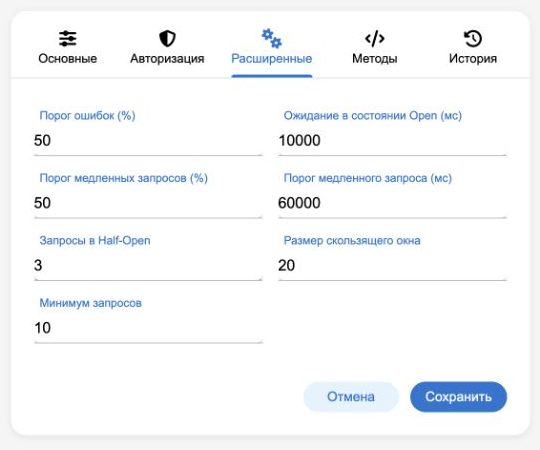This screenshot has width=540, height=450.
Task: Click the label Размер скользящего окна
Action: pyautogui.click(x=352, y=240)
